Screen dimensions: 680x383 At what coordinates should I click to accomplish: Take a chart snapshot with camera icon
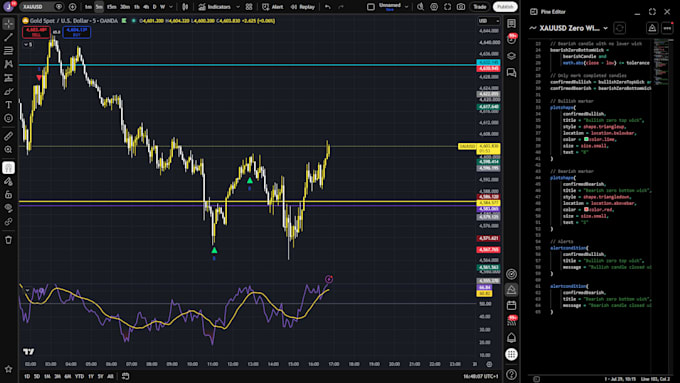[x=461, y=7]
